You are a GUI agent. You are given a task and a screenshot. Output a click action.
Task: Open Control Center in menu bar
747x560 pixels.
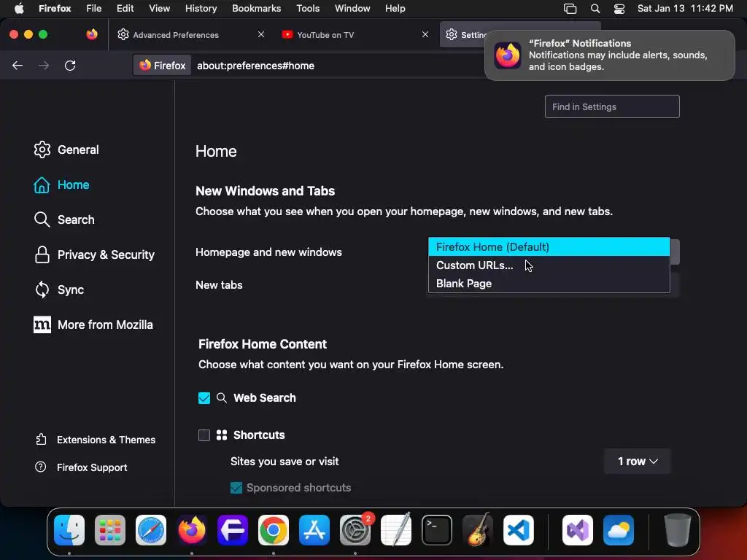click(619, 9)
